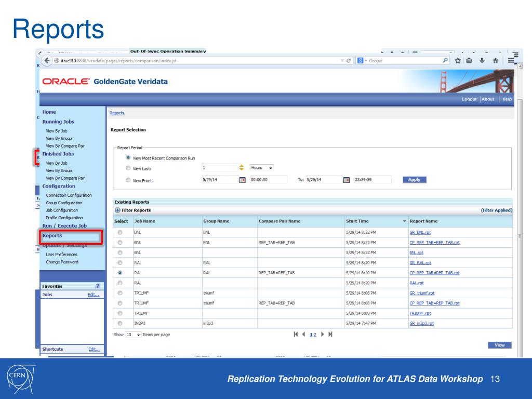The height and width of the screenshot is (399, 532).
Task: Click the browser address bar
Action: [197, 60]
